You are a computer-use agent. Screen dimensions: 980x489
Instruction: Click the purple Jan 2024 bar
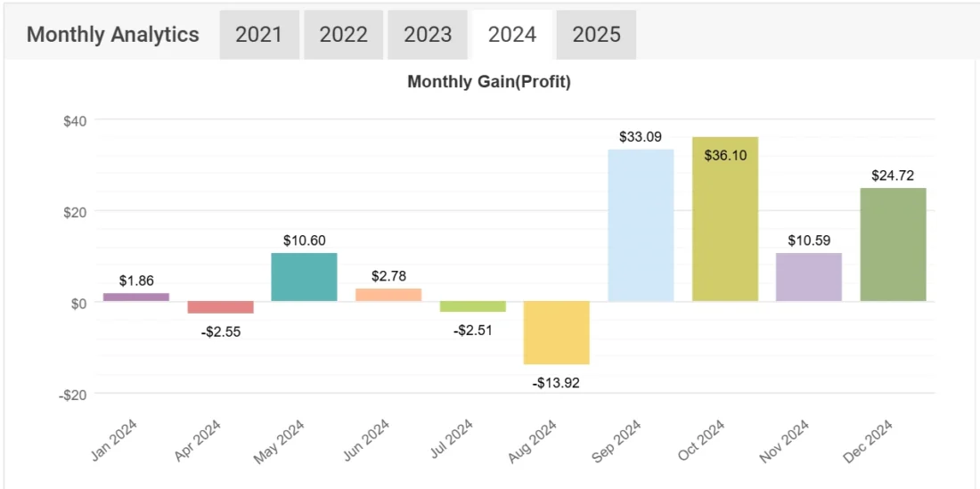[x=136, y=297]
